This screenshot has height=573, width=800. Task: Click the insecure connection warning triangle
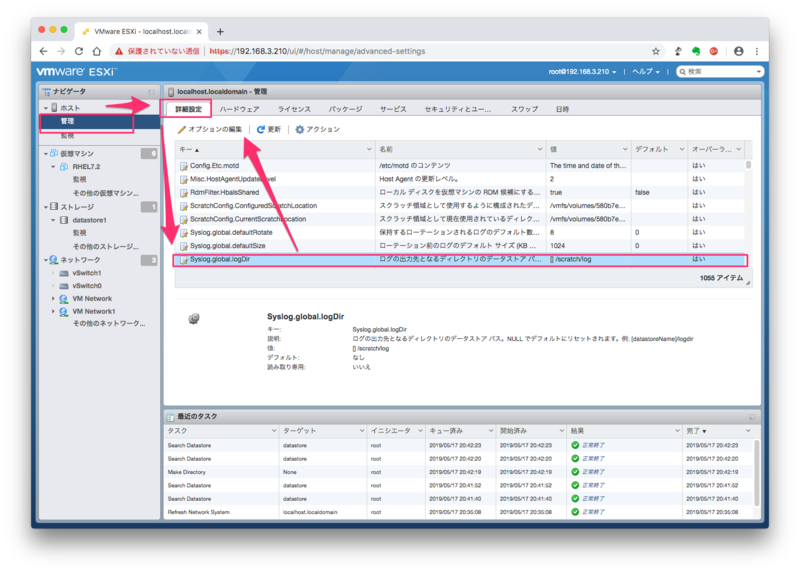[x=118, y=51]
